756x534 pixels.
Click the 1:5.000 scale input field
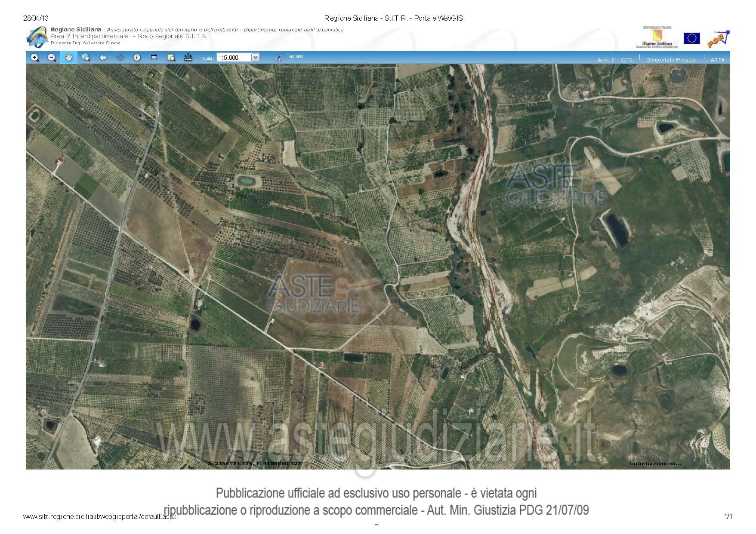[234, 58]
